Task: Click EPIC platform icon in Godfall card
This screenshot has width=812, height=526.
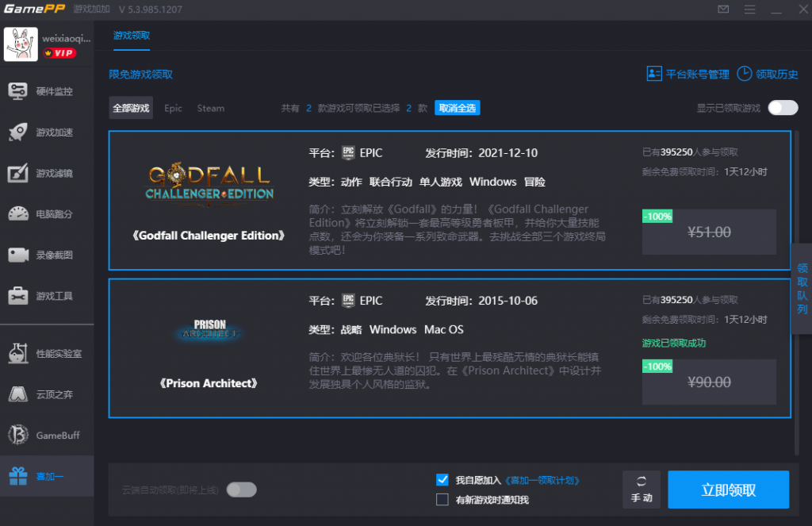Action: click(348, 153)
